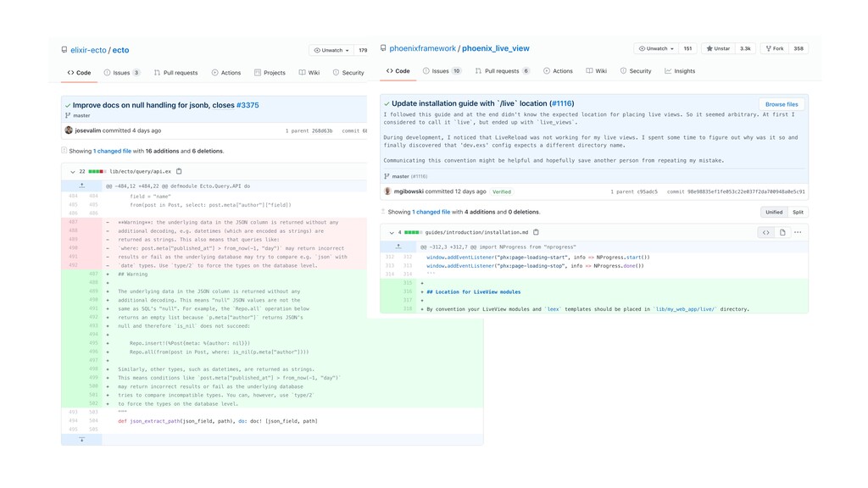Screen dimensions: 868x488
Task: Click fork count 358
Action: [798, 48]
